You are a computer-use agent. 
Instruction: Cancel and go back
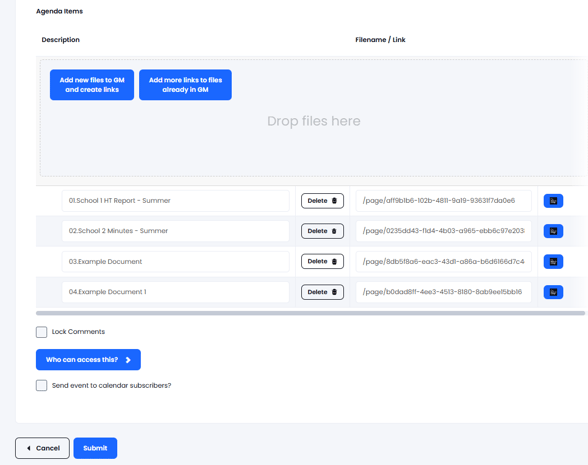[x=42, y=448]
